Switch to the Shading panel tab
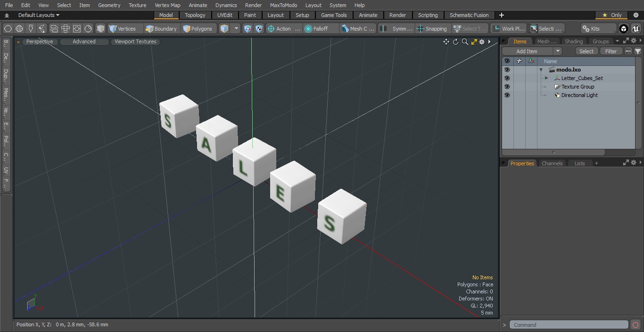This screenshot has width=644, height=332. coord(574,41)
